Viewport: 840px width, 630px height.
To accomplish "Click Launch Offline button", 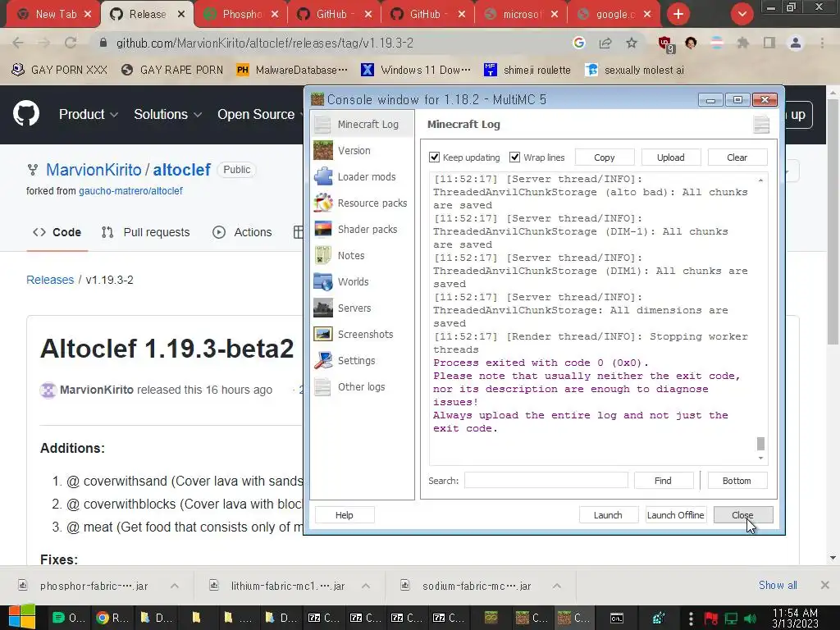I will point(676,515).
